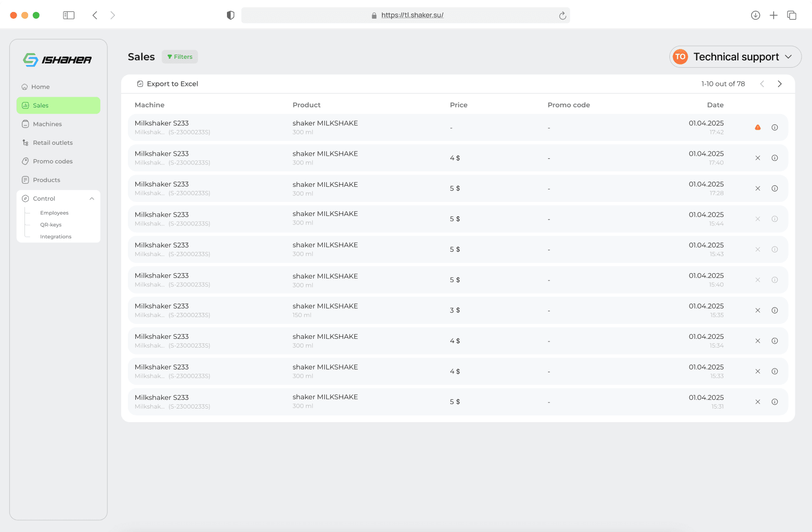Click the X icon on 15:44 sale

point(758,219)
